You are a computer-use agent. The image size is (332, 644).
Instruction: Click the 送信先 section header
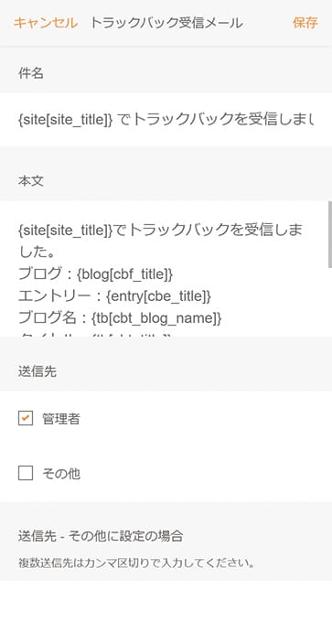pyautogui.click(x=37, y=371)
